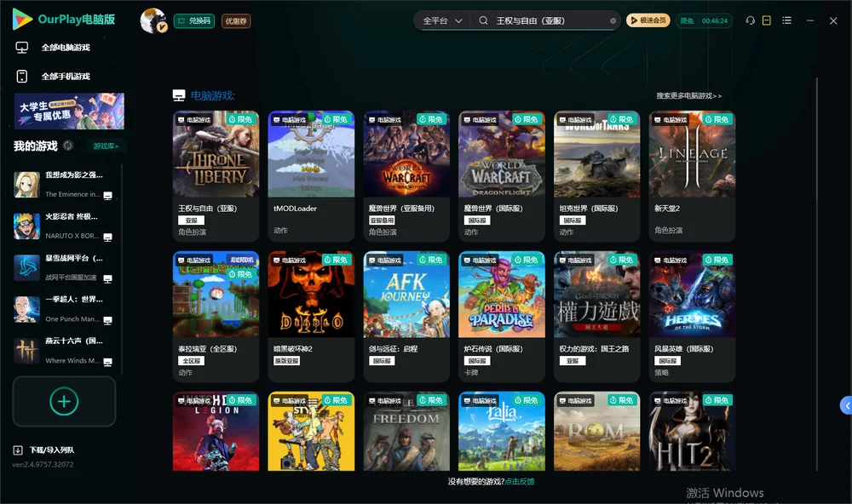Click the plus icon to add a game

click(64, 401)
